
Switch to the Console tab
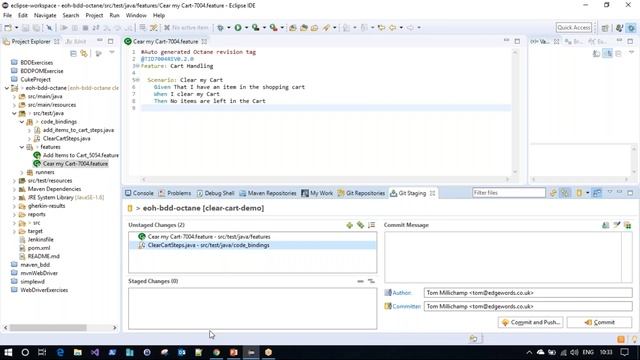point(139,193)
